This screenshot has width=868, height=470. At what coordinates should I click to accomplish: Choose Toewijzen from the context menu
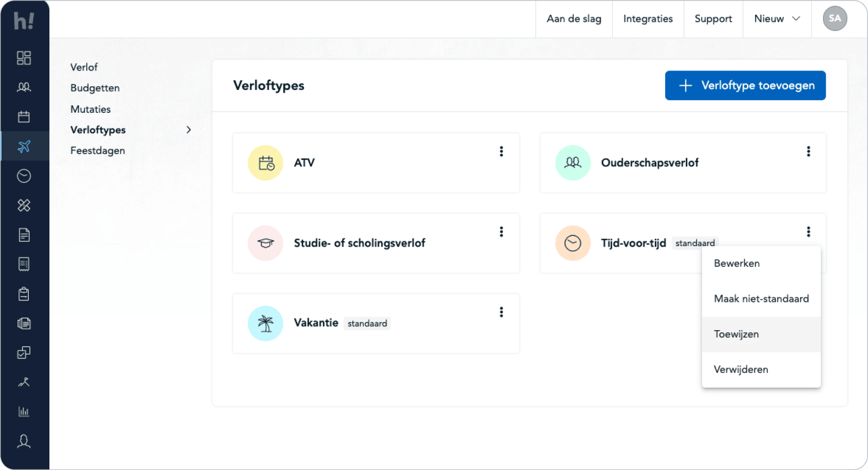(x=736, y=334)
